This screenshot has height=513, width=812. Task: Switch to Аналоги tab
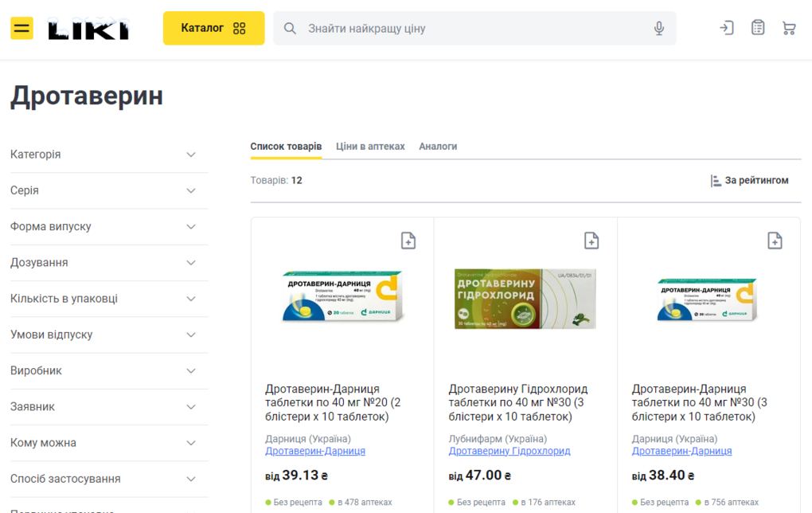tap(438, 147)
